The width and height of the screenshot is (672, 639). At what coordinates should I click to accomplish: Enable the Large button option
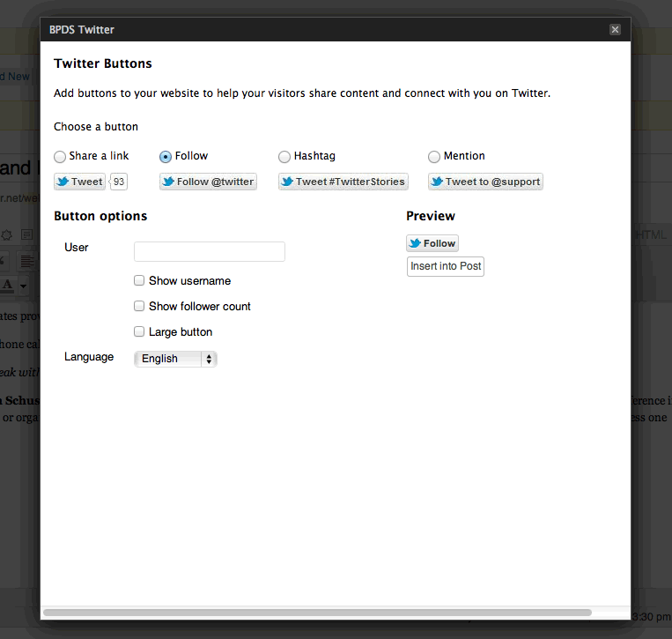click(139, 331)
